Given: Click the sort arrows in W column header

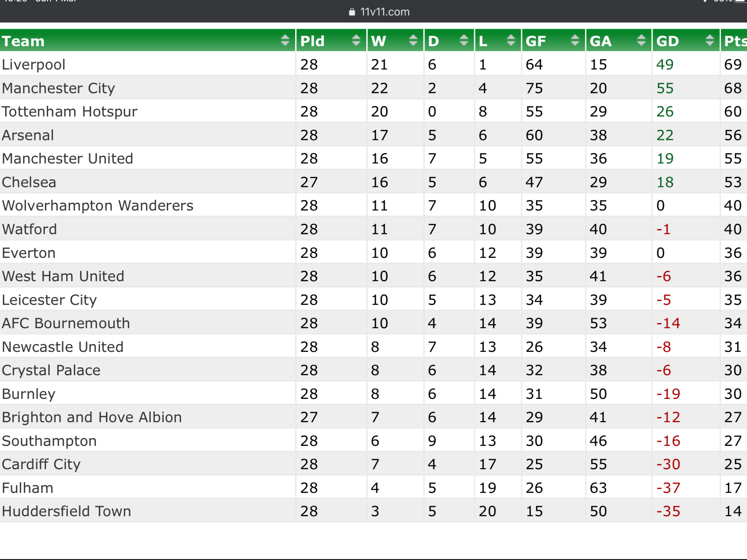Looking at the screenshot, I should (413, 40).
